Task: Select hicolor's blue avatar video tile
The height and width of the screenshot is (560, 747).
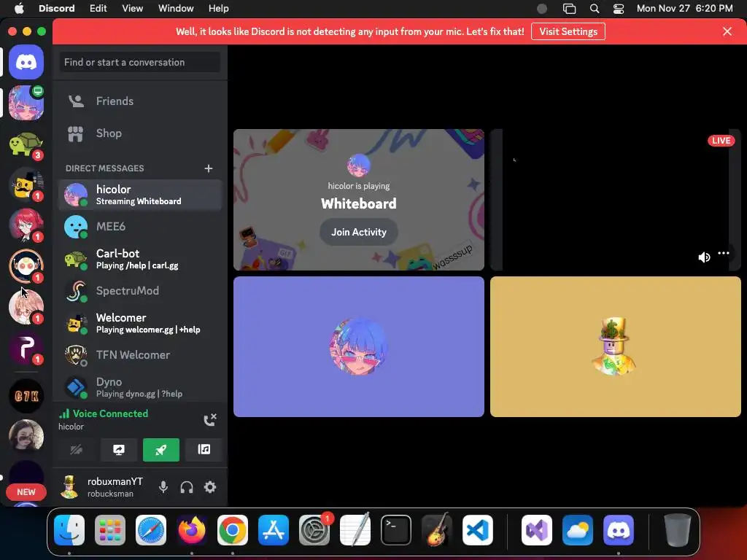Action: pyautogui.click(x=359, y=346)
